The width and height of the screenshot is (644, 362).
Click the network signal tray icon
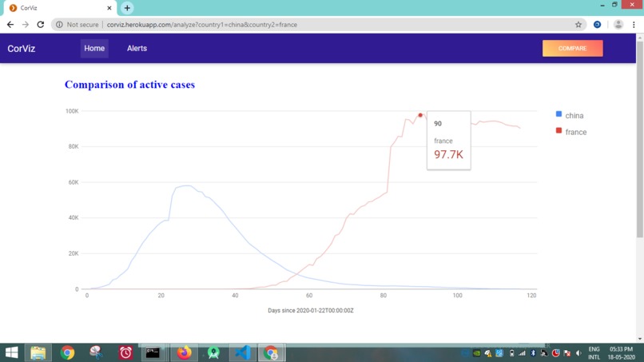(x=522, y=353)
